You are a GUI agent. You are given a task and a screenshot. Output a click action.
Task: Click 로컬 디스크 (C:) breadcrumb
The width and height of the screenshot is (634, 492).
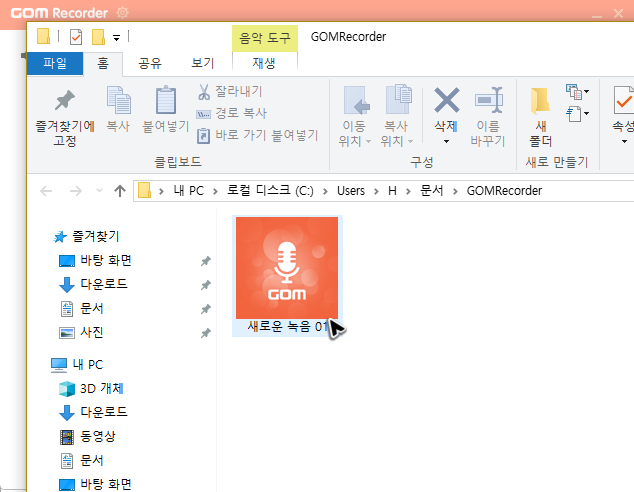(270, 191)
